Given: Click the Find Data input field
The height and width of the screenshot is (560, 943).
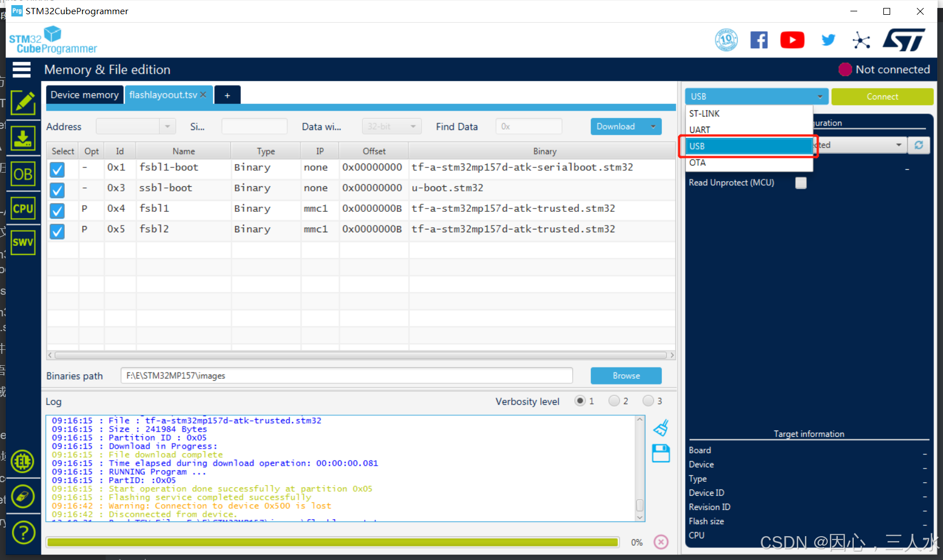Looking at the screenshot, I should tap(528, 126).
